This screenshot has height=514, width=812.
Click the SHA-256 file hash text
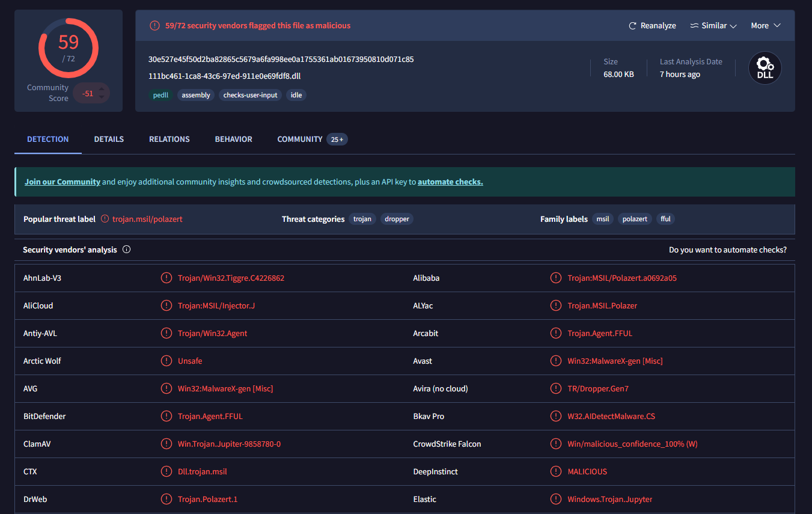point(281,59)
